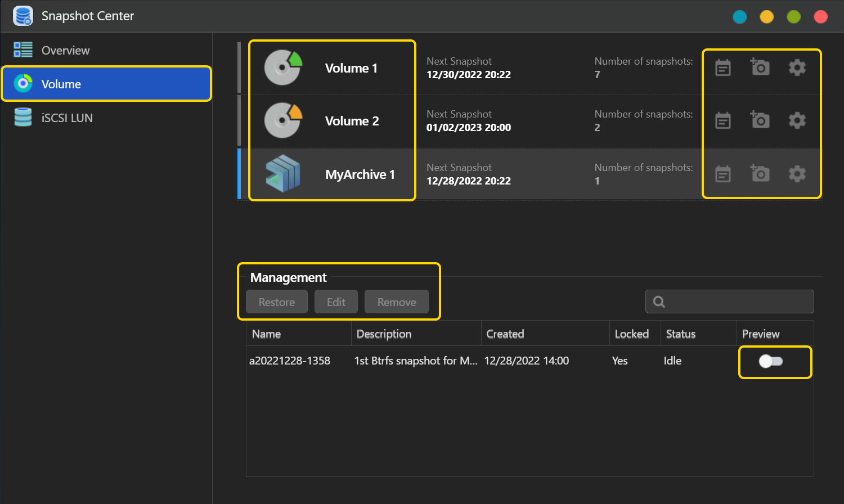Toggle Preview for snapshot a20221228-1358
This screenshot has height=504, width=844.
click(770, 361)
